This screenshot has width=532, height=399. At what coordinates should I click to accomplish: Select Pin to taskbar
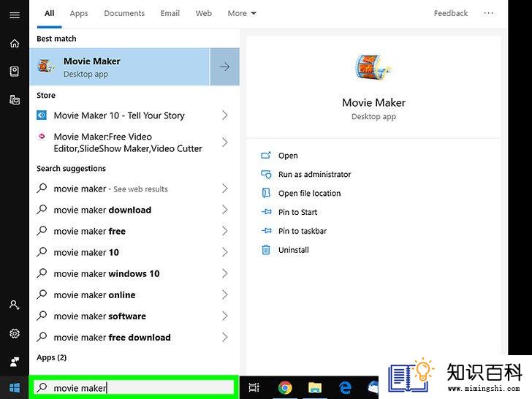click(x=303, y=231)
